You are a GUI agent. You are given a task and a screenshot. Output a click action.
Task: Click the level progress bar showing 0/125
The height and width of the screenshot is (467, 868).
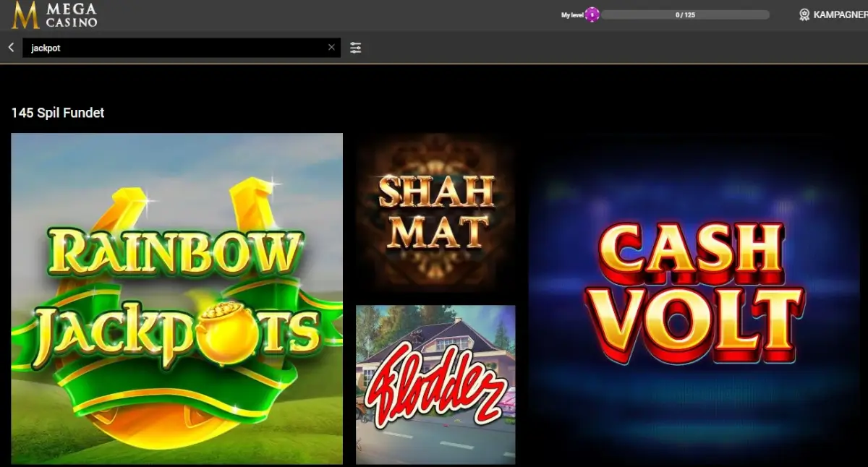(x=687, y=14)
